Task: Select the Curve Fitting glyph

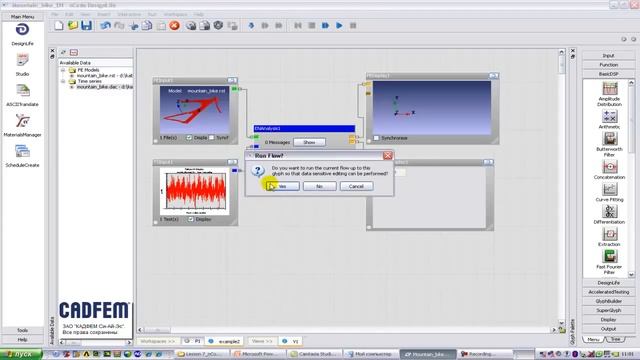Action: (609, 192)
